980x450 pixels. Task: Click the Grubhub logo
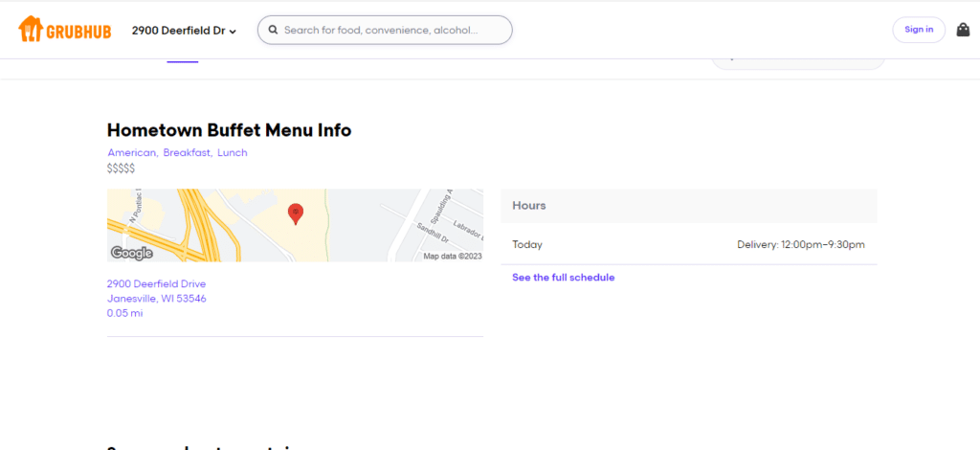[x=64, y=30]
